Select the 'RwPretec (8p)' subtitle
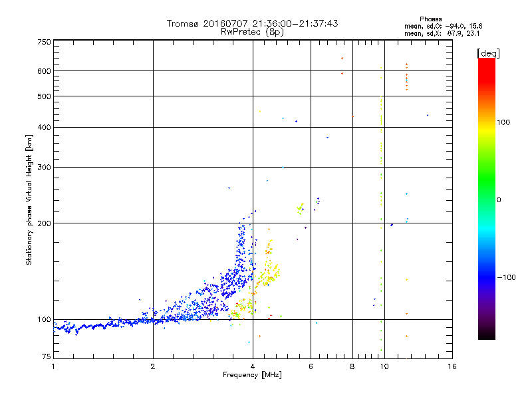532x399 pixels. 252,32
